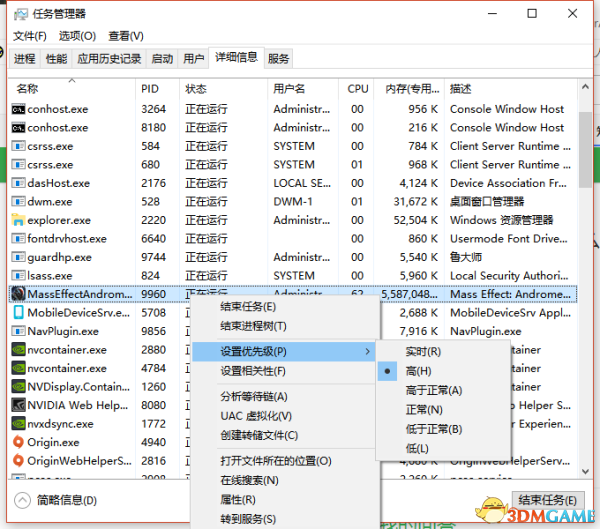600x529 pixels.
Task: Choose 转到服务(S) menu entry
Action: 285,519
